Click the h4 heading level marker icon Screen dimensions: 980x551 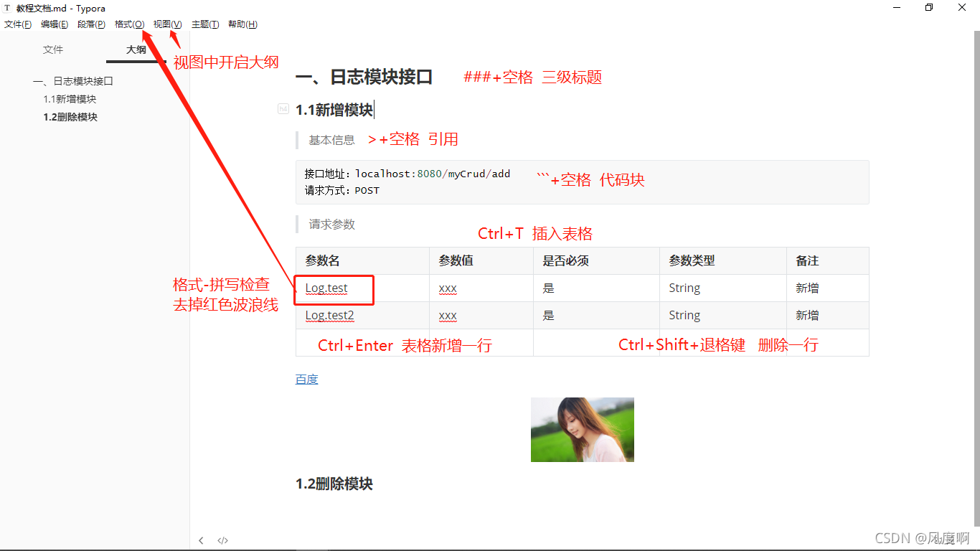[x=283, y=109]
